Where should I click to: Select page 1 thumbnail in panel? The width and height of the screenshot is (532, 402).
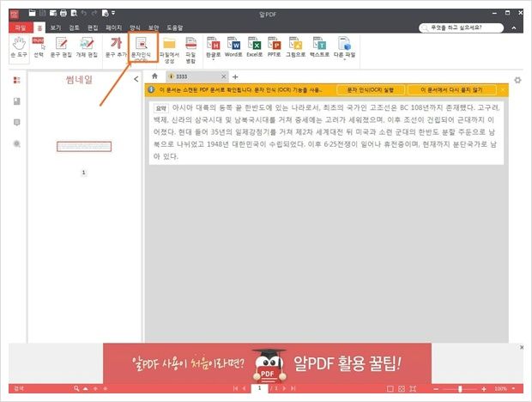[84, 147]
